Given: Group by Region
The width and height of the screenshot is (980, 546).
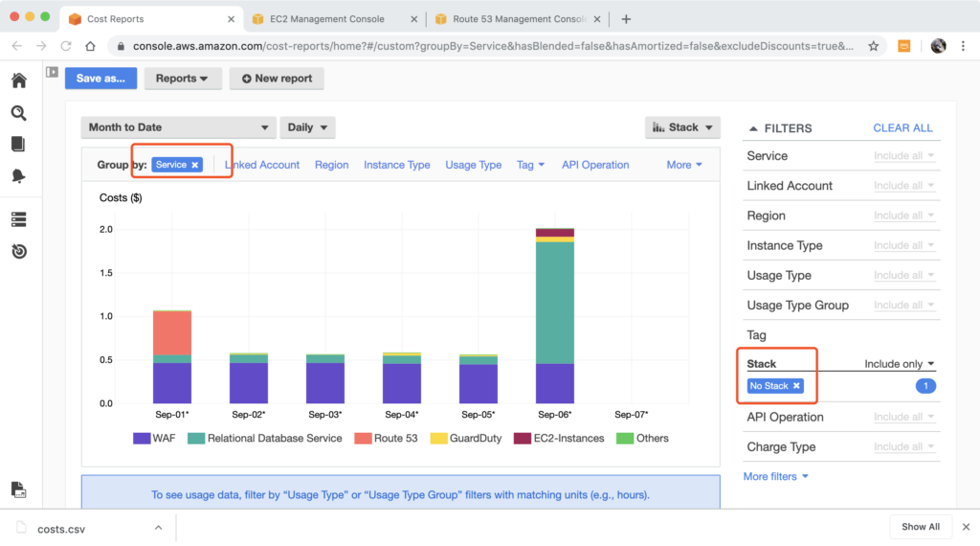Looking at the screenshot, I should tap(331, 165).
